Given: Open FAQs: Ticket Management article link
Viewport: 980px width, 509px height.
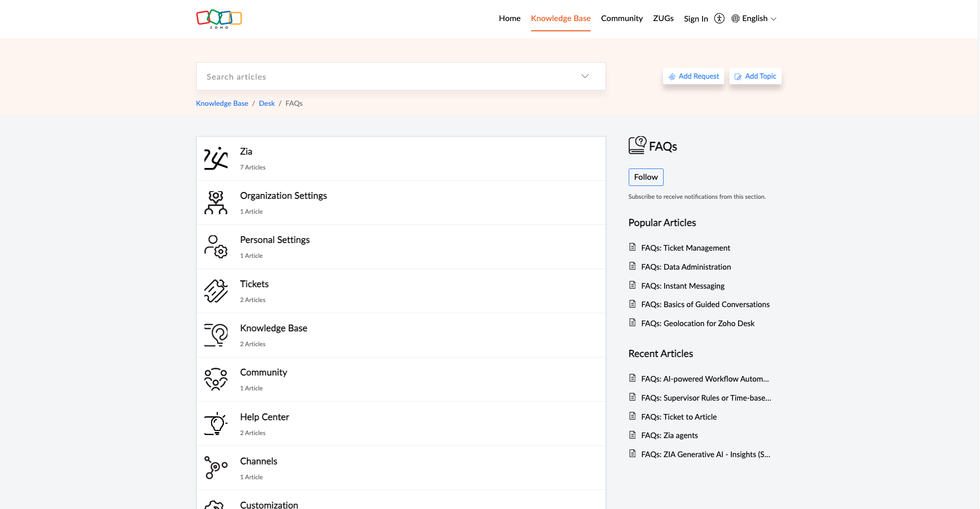Looking at the screenshot, I should pos(685,248).
